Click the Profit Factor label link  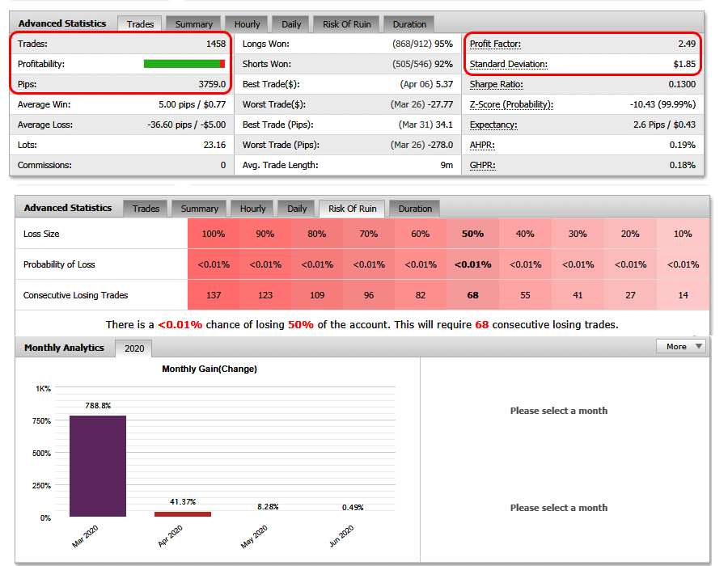(495, 44)
